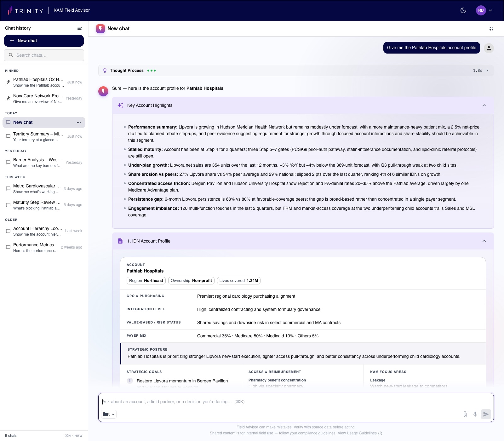Open the View Usage Guidelines link
This screenshot has height=441, width=504.
(x=357, y=433)
